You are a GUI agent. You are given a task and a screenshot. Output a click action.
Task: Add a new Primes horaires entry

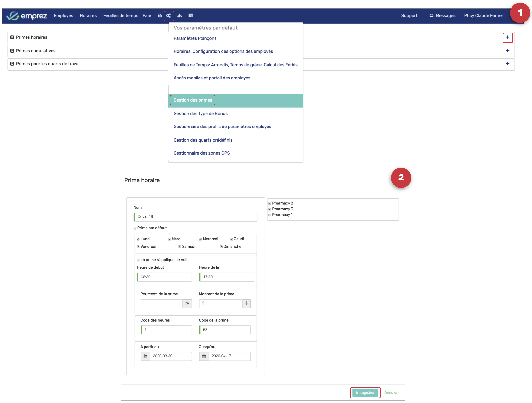tap(507, 37)
